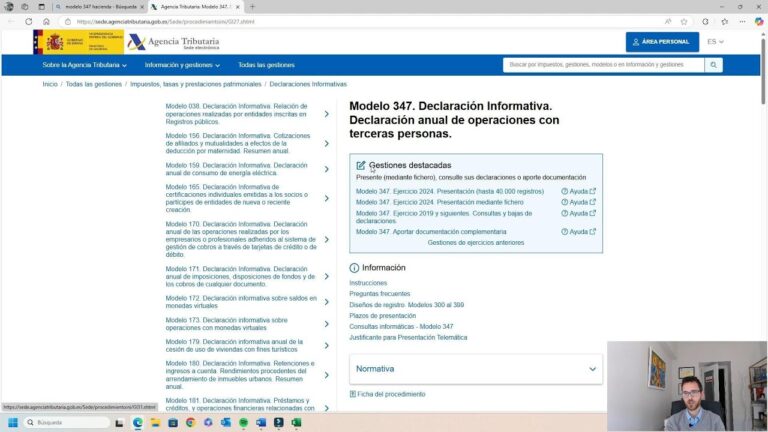
Task: Open browser settings three-dots menu
Action: [743, 22]
